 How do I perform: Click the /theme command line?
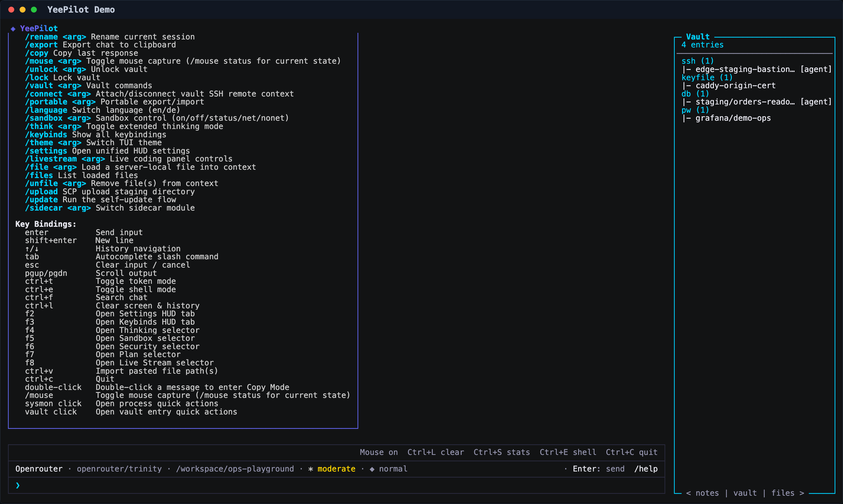[93, 143]
